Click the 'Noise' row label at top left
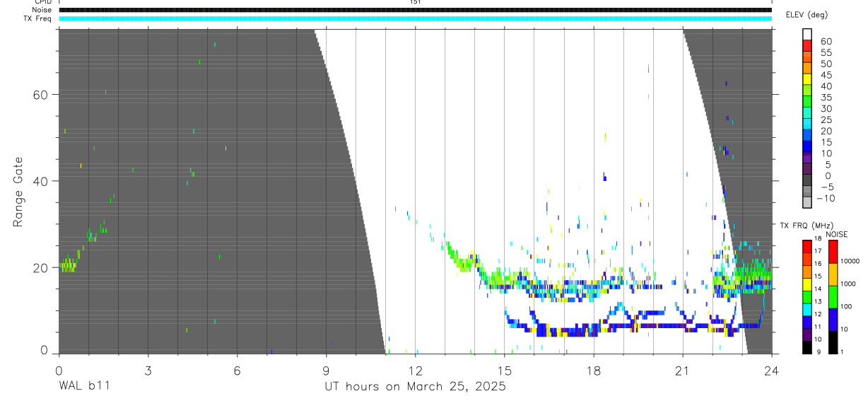This screenshot has width=868, height=401. 42,10
